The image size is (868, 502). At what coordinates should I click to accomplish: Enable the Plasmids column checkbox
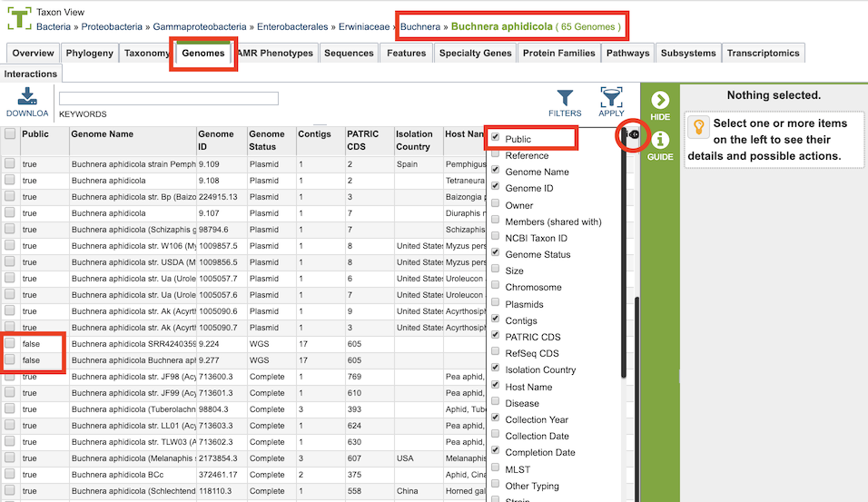[496, 302]
